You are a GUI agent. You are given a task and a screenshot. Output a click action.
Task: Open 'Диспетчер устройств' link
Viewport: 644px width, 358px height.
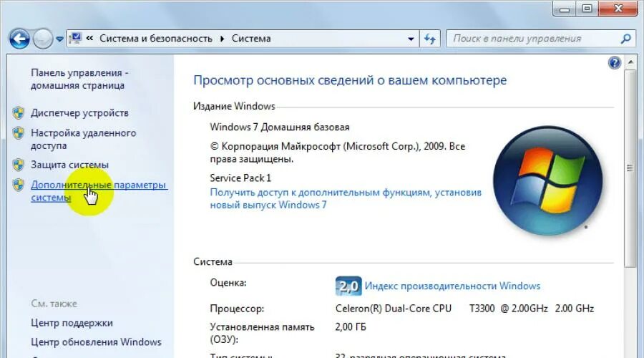pos(79,112)
